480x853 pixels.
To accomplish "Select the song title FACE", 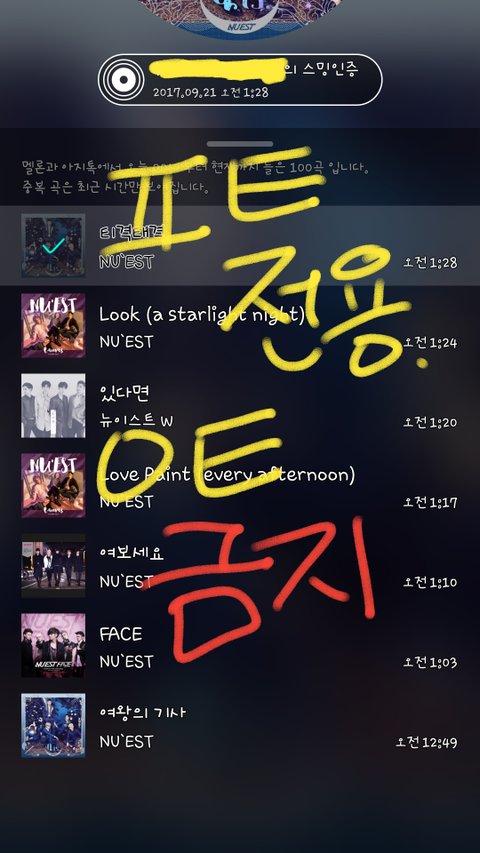I will coord(121,634).
